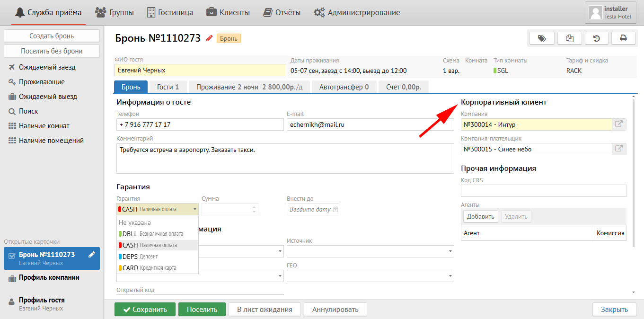Click the tags icon button
This screenshot has height=319, width=644.
[542, 38]
